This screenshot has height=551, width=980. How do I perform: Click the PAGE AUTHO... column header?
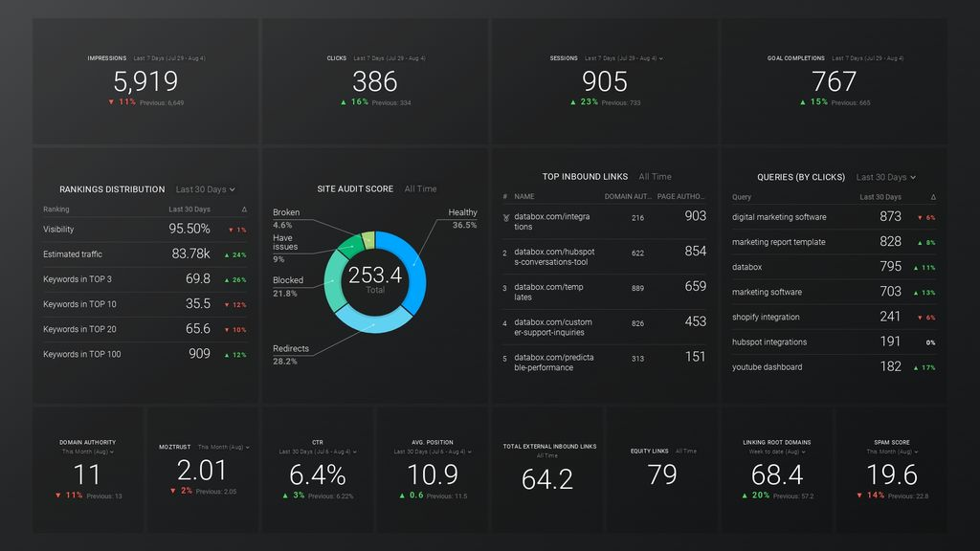680,196
